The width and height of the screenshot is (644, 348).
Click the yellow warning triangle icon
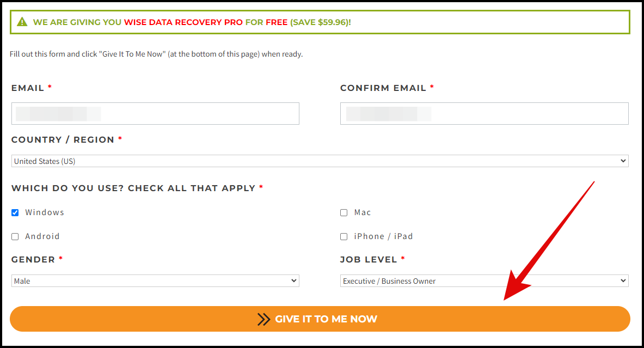coord(22,22)
